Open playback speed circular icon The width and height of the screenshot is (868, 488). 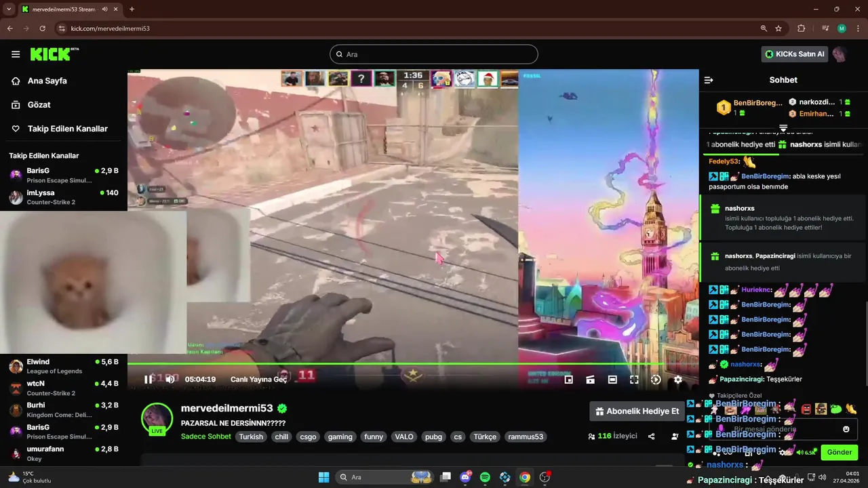click(x=656, y=380)
